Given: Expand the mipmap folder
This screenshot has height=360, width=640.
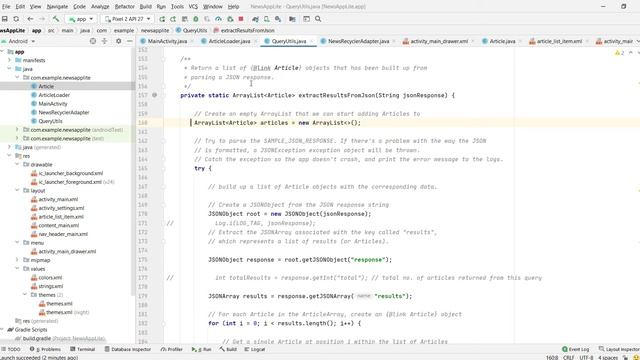Looking at the screenshot, I should 17,260.
